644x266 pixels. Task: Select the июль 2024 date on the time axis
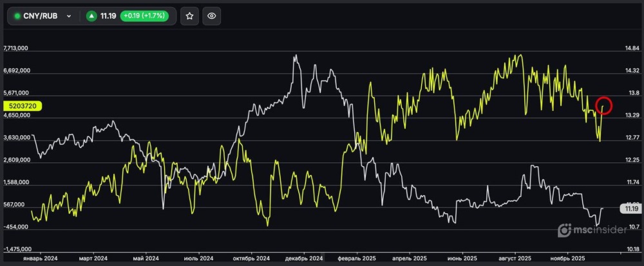click(199, 259)
